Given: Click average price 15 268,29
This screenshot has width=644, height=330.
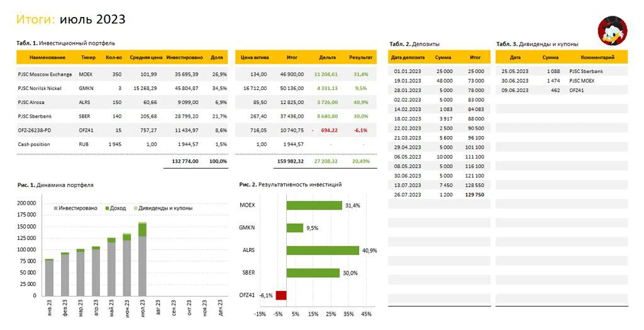Looking at the screenshot, I should point(145,88).
